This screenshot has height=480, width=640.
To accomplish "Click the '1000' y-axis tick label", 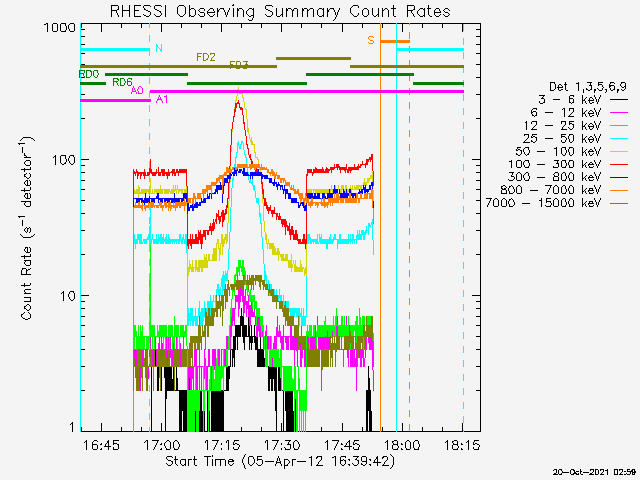I will (60, 28).
